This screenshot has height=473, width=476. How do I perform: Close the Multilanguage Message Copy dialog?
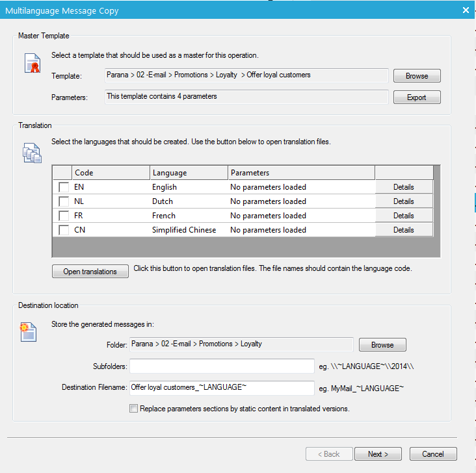465,10
